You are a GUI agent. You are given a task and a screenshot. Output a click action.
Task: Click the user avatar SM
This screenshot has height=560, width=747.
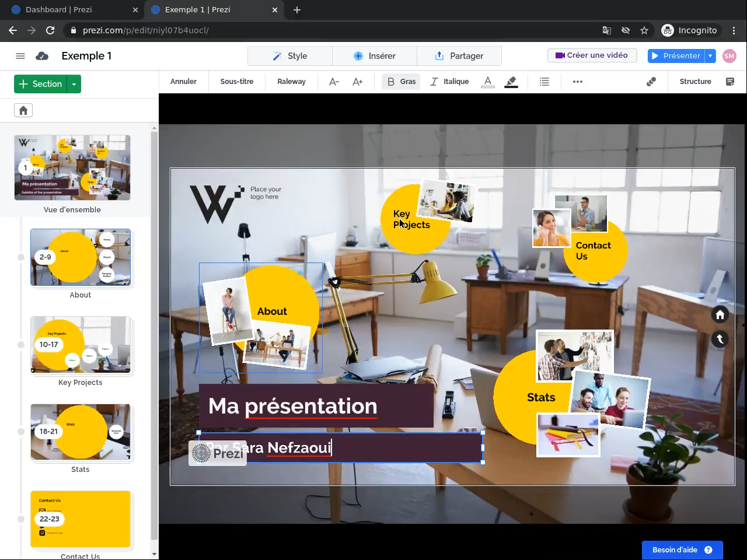click(x=729, y=56)
